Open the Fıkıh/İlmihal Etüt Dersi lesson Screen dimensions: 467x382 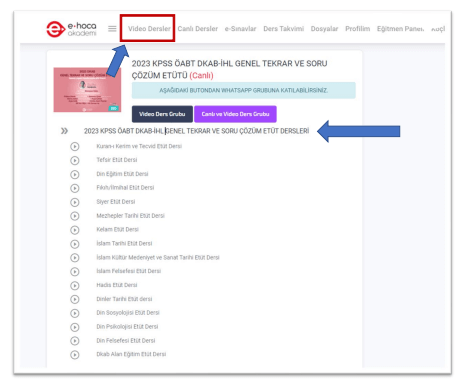[125, 188]
